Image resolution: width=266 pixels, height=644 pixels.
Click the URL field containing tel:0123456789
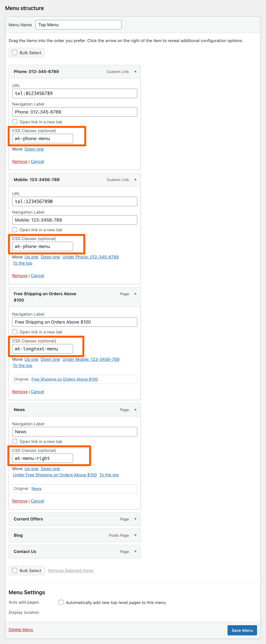tap(75, 94)
